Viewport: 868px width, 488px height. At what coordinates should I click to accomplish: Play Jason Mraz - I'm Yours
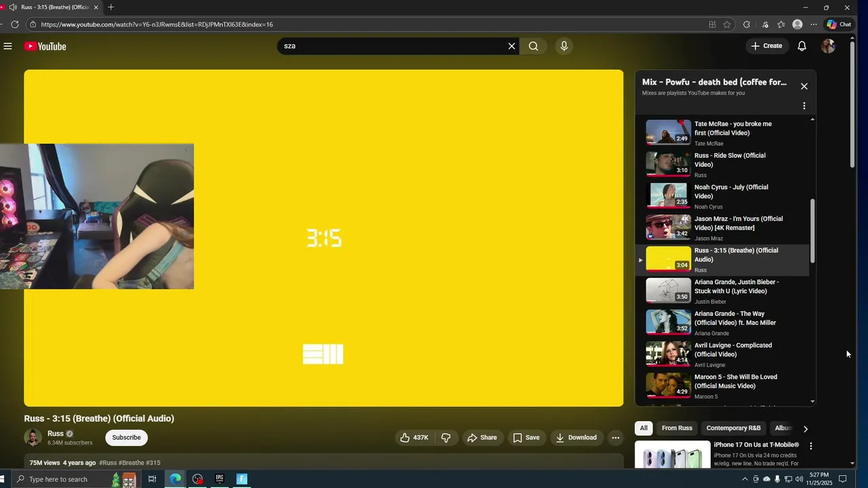pyautogui.click(x=722, y=228)
